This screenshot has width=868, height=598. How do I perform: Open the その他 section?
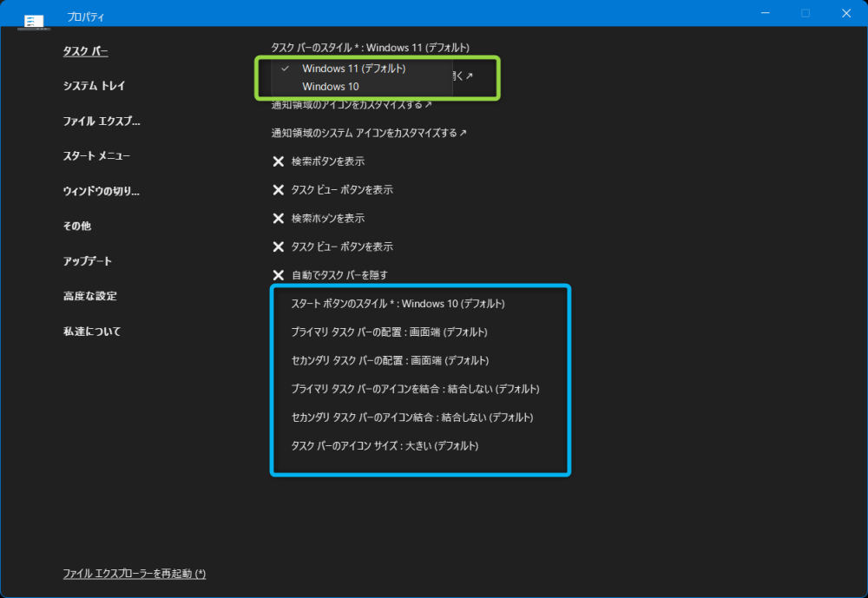click(77, 226)
